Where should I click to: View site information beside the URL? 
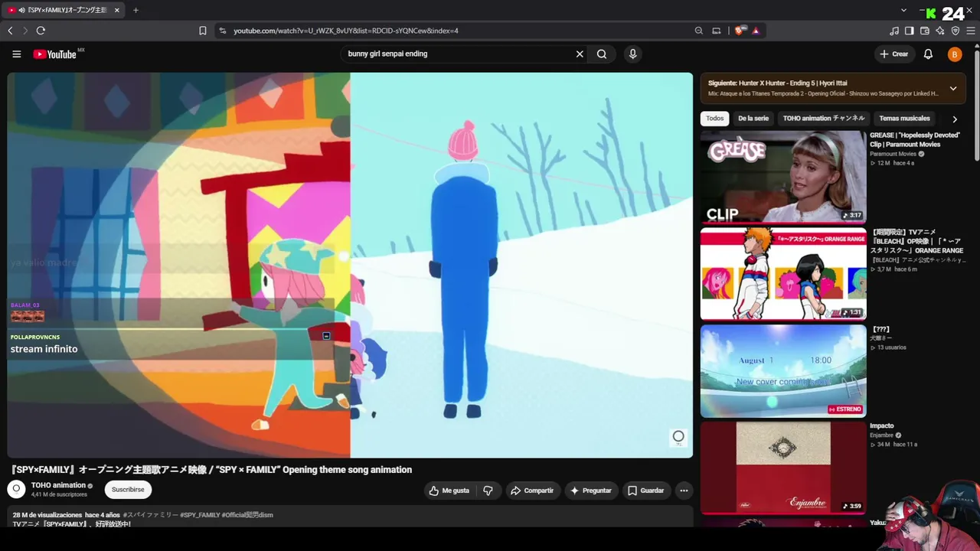coord(223,31)
